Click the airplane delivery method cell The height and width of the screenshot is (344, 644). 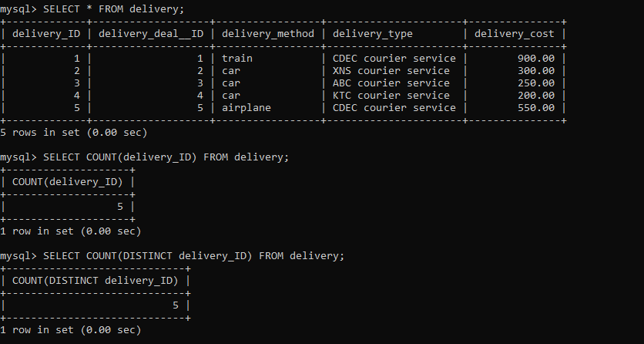pyautogui.click(x=247, y=108)
